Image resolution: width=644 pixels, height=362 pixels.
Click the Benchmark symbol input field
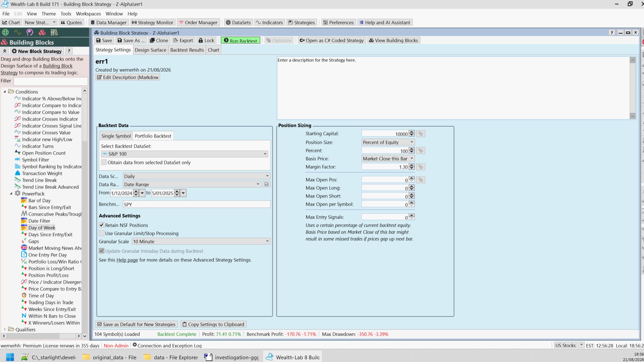[x=196, y=204]
